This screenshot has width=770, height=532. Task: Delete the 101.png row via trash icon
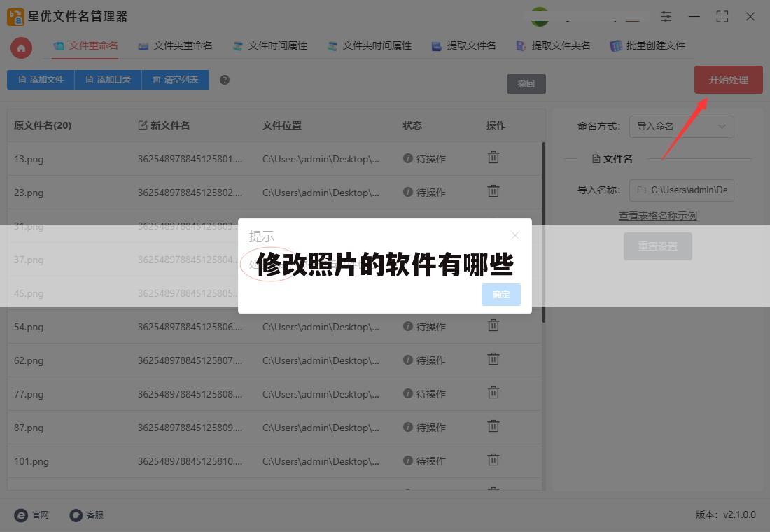(x=493, y=460)
